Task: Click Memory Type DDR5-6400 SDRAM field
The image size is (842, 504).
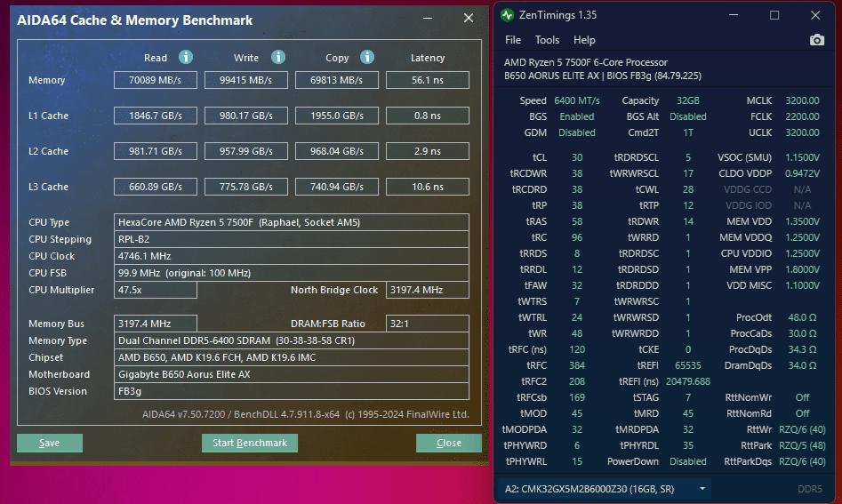Action: pyautogui.click(x=292, y=340)
